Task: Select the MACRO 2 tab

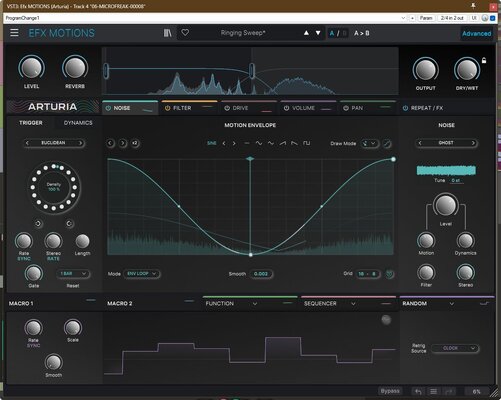Action: pos(120,304)
